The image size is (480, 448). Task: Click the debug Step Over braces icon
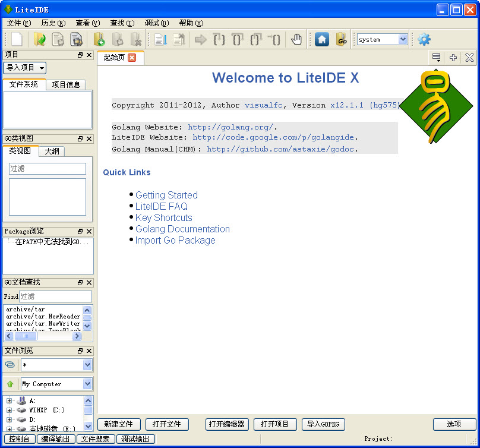tap(238, 39)
